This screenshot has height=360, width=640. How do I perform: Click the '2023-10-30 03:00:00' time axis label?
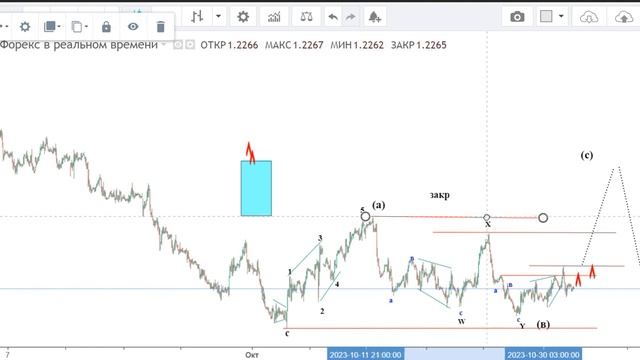[x=543, y=354]
